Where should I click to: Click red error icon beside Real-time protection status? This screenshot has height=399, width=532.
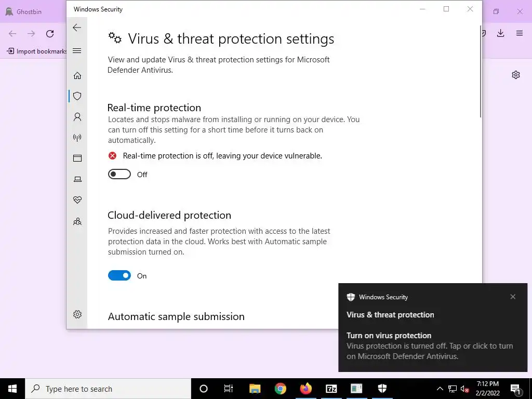112,156
